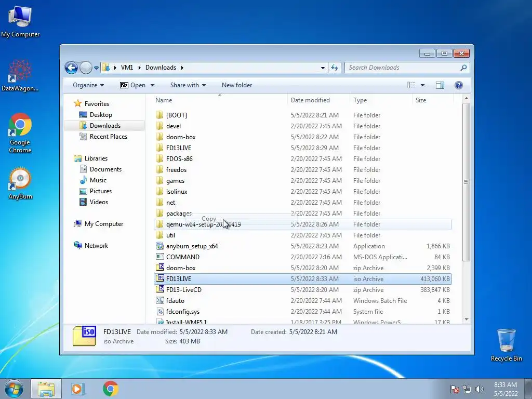Screen dimensions: 532x399
Task: Select Network in navigation pane
Action: (96, 245)
